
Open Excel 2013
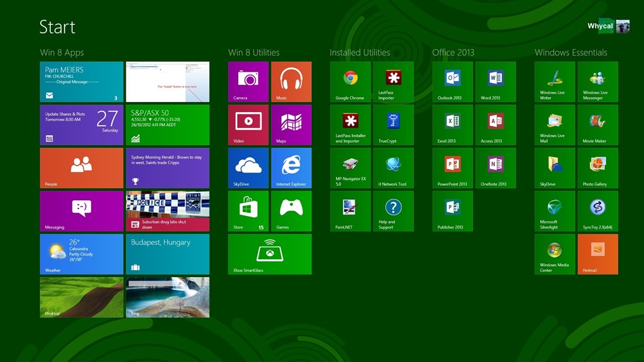pyautogui.click(x=453, y=125)
